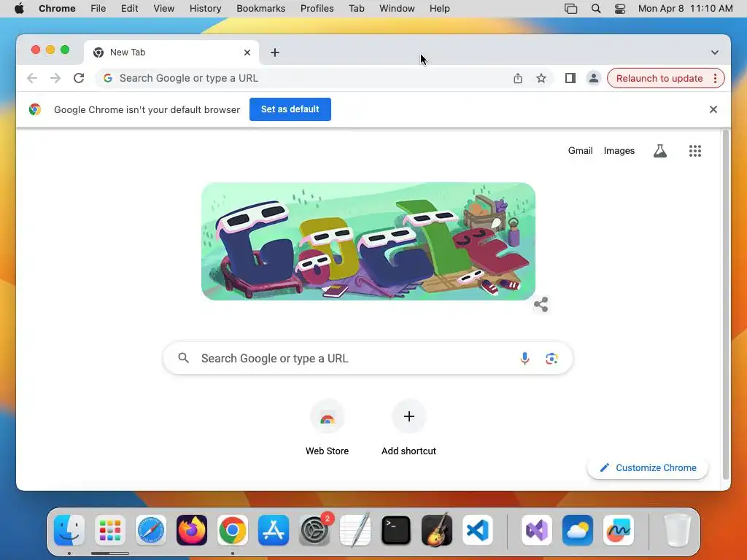Launch Visual Studio Code from dock
The height and width of the screenshot is (560, 747).
click(478, 530)
